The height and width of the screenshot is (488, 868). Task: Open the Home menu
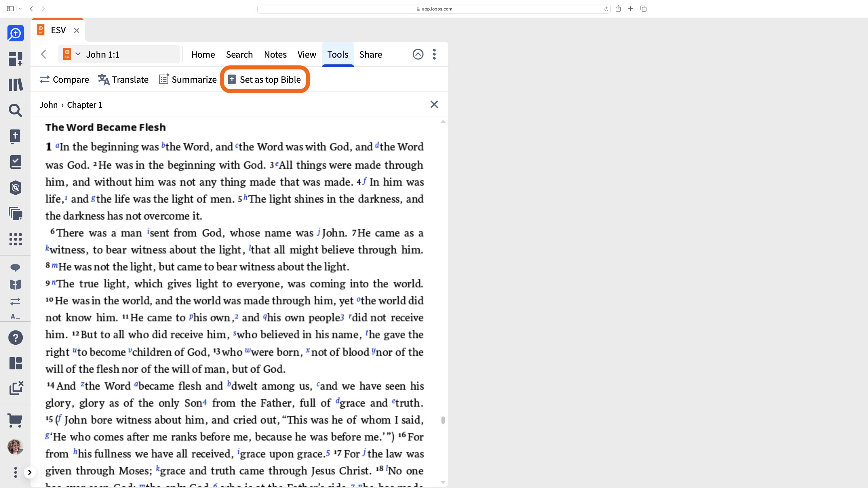coord(203,54)
